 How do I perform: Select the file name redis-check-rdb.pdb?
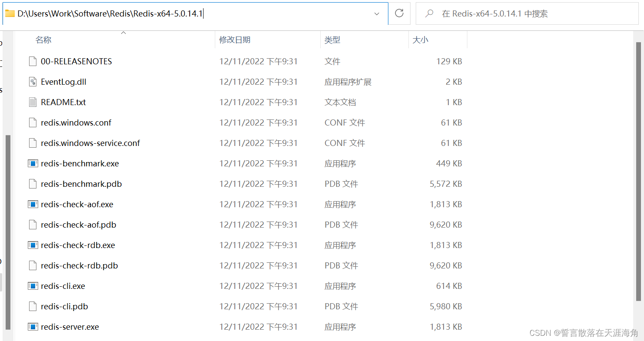click(x=79, y=265)
